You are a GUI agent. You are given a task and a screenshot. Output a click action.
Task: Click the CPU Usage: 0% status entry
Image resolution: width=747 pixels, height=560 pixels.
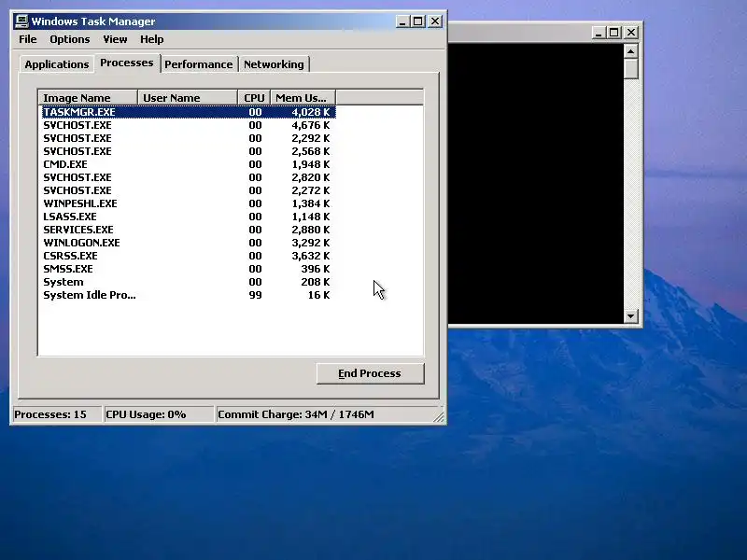[159, 414]
